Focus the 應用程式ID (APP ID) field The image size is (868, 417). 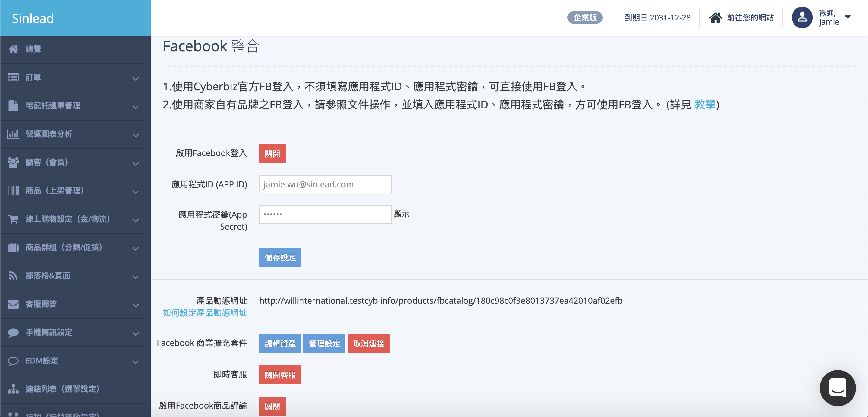pos(325,184)
